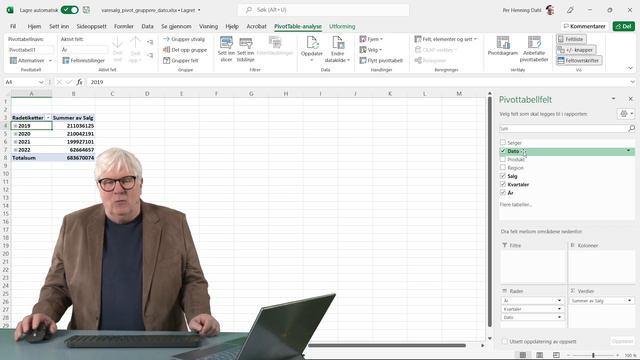Open the Sett inn tab
Image resolution: width=640 pixels, height=360 pixels.
coord(59,26)
